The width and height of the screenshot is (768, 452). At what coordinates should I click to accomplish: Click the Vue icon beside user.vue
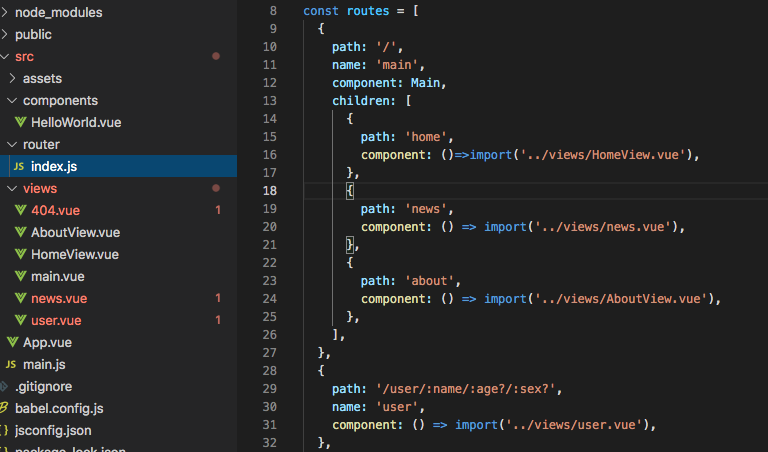(21, 320)
